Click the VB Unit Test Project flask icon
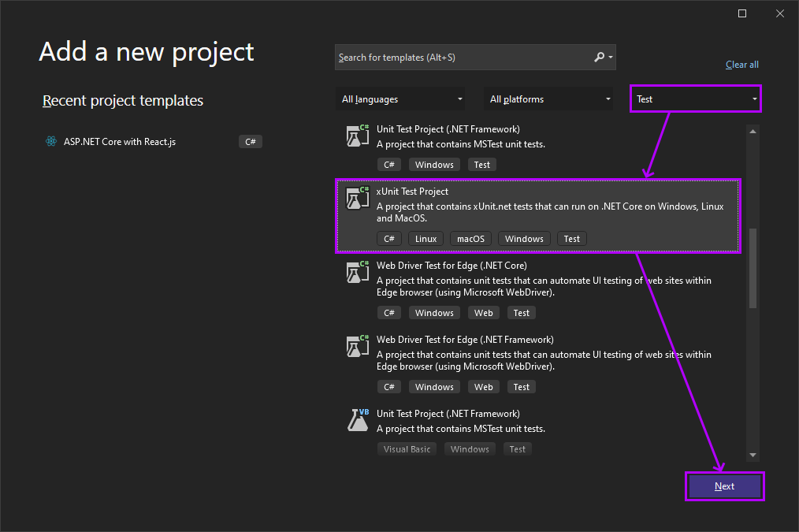Image resolution: width=799 pixels, height=532 pixels. (x=358, y=420)
